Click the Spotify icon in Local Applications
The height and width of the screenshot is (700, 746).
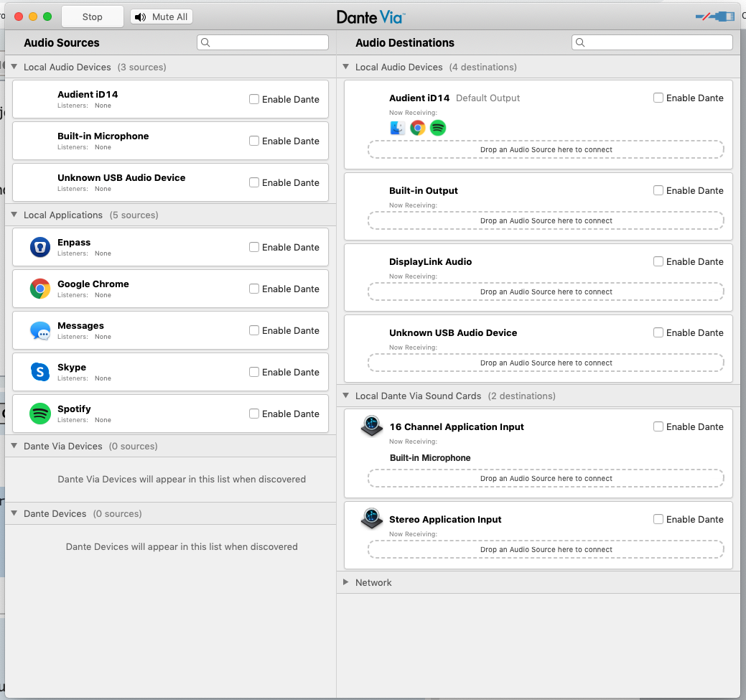[x=40, y=414]
